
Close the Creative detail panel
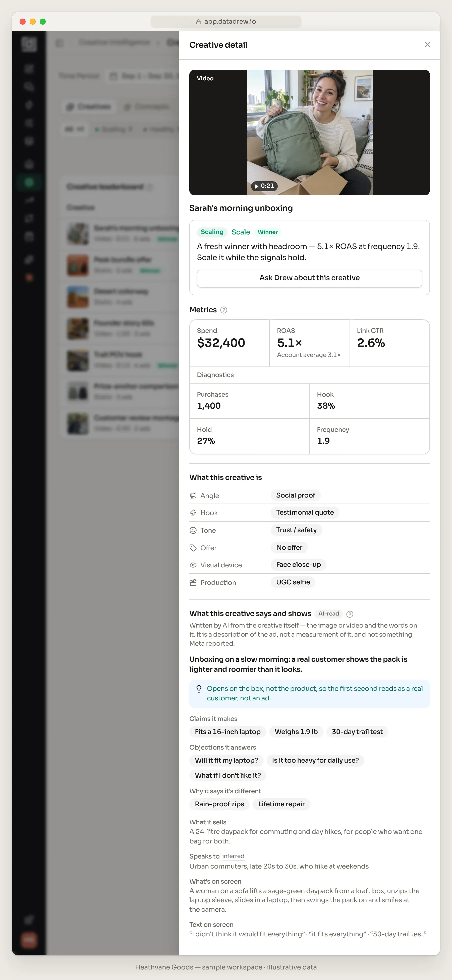(x=427, y=44)
